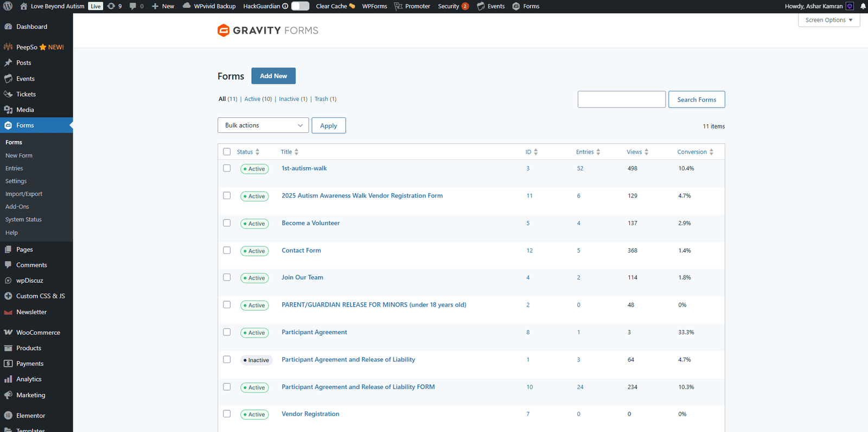Click the Live site status badge

95,7
